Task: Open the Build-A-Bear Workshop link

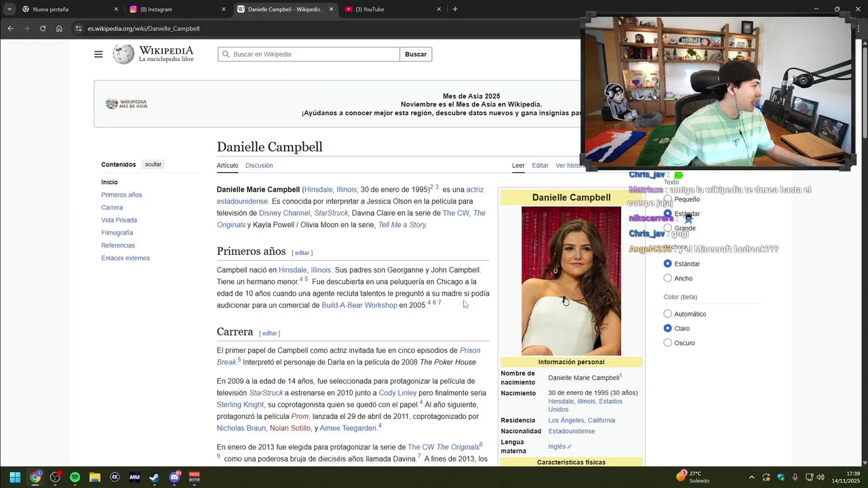Action: (359, 305)
